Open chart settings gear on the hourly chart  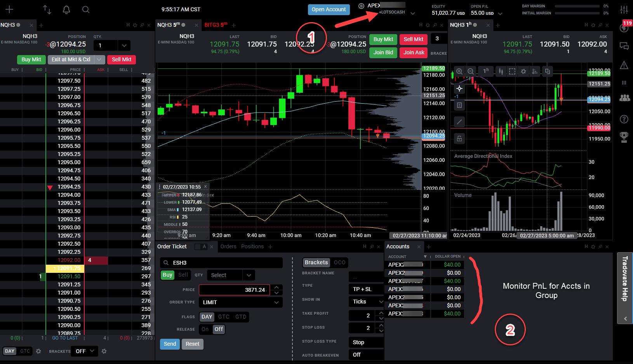(523, 71)
